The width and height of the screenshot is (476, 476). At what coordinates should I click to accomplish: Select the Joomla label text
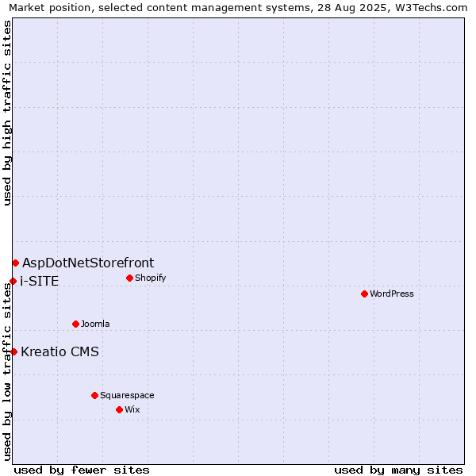(x=95, y=324)
